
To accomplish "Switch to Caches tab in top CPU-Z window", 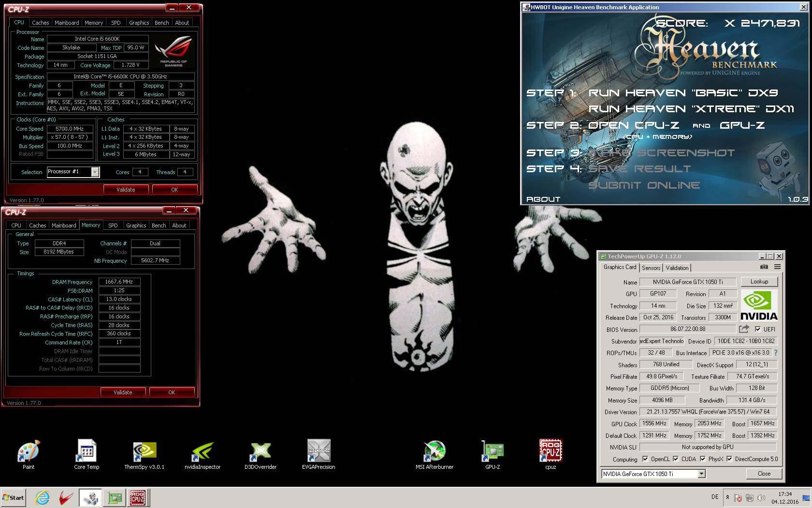I will (41, 23).
